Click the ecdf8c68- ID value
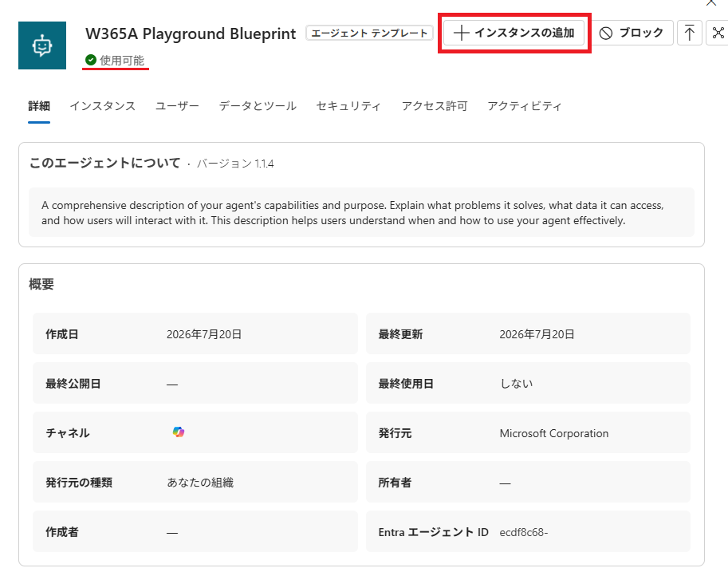The height and width of the screenshot is (568, 728). tap(524, 533)
